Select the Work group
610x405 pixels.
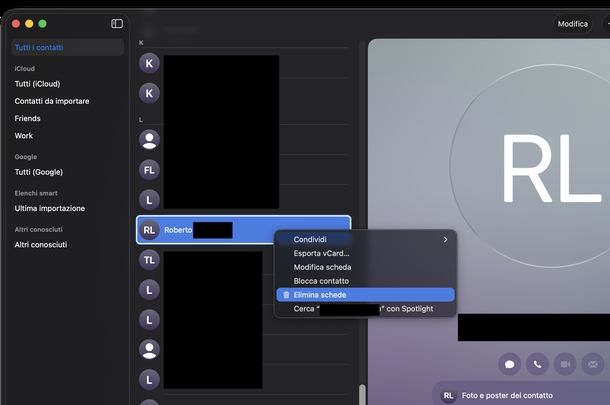coord(24,136)
